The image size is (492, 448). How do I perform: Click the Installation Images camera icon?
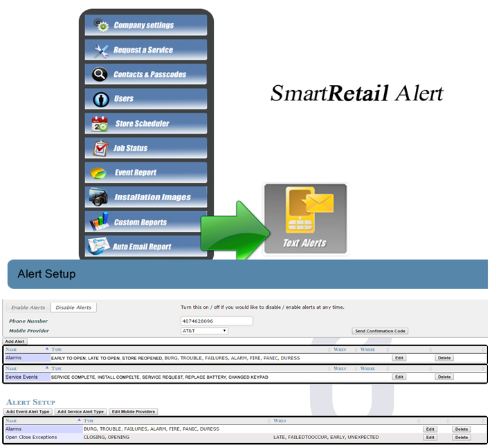click(98, 197)
